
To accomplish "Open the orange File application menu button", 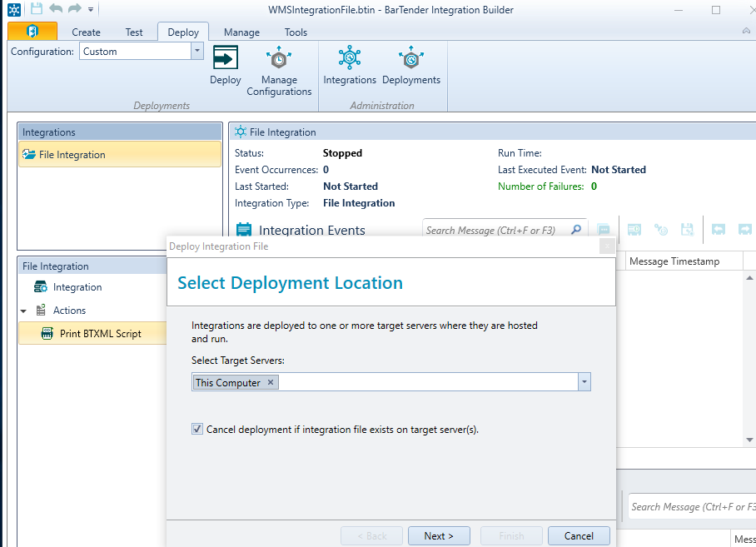I will tap(32, 32).
